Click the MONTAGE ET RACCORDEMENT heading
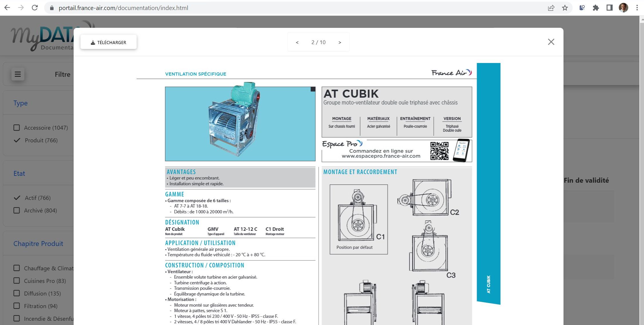 tap(360, 172)
